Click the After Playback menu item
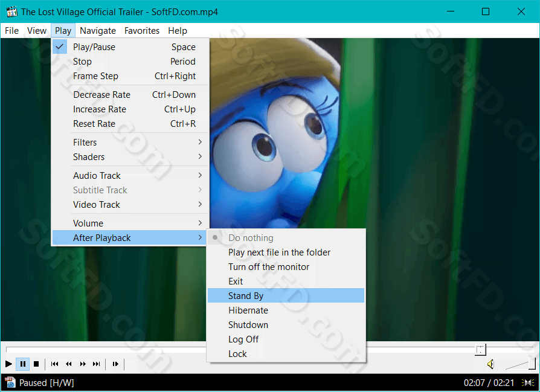This screenshot has width=540, height=392. tap(130, 238)
